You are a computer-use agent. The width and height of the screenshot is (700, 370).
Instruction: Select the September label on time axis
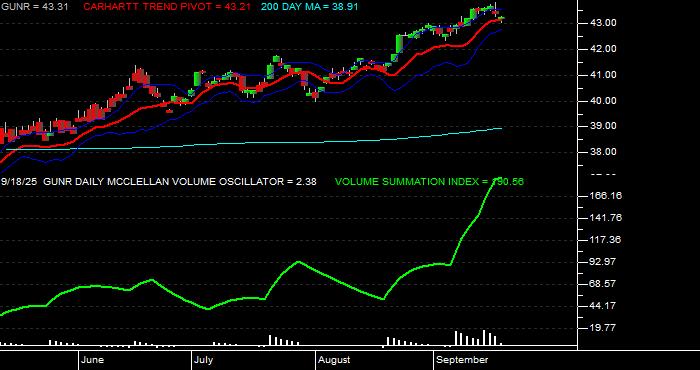click(462, 360)
